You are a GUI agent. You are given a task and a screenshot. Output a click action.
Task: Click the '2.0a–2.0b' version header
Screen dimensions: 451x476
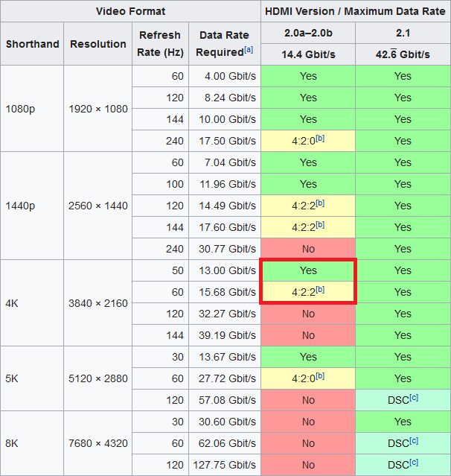pos(308,33)
